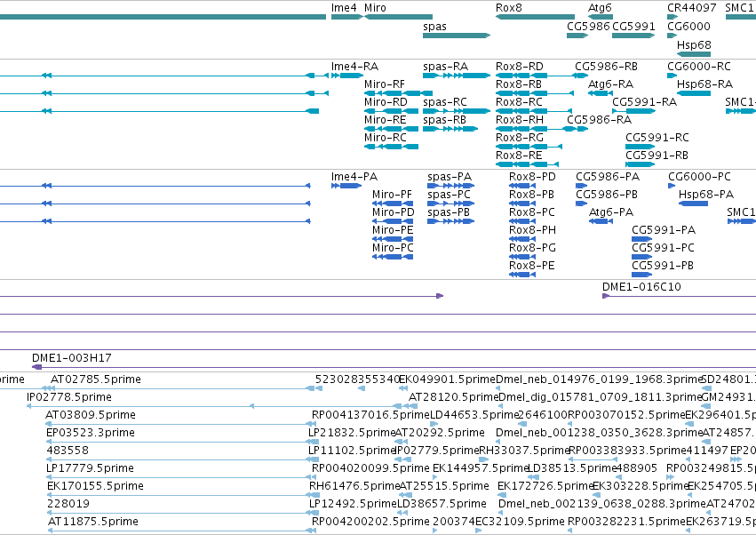Click the 483558 cDNA label
756x535 pixels.
click(x=68, y=451)
